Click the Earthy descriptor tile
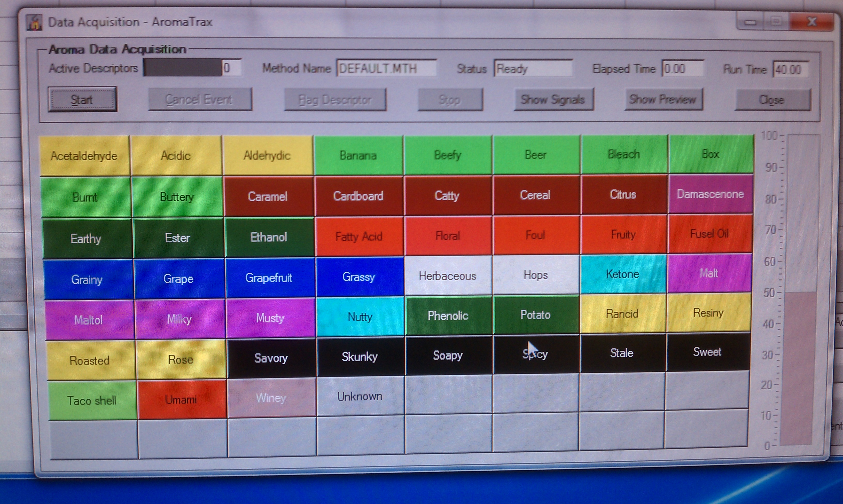 click(x=87, y=238)
